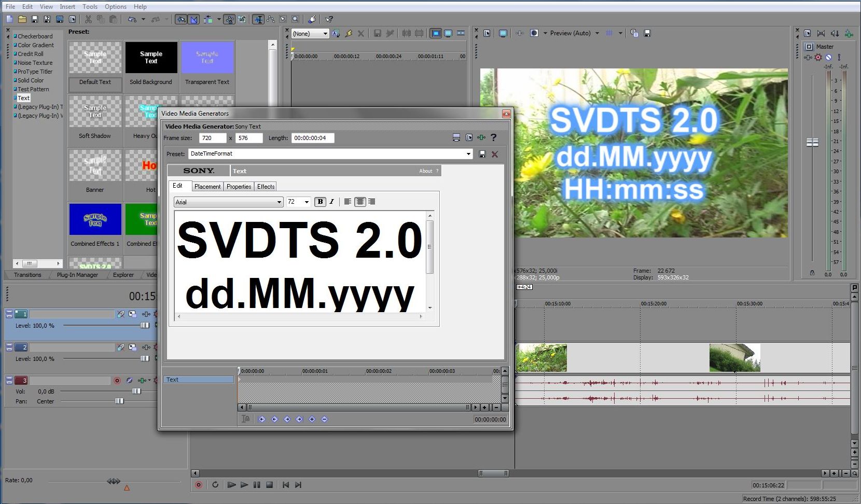
Task: Switch to the Placement tab
Action: [x=207, y=187]
